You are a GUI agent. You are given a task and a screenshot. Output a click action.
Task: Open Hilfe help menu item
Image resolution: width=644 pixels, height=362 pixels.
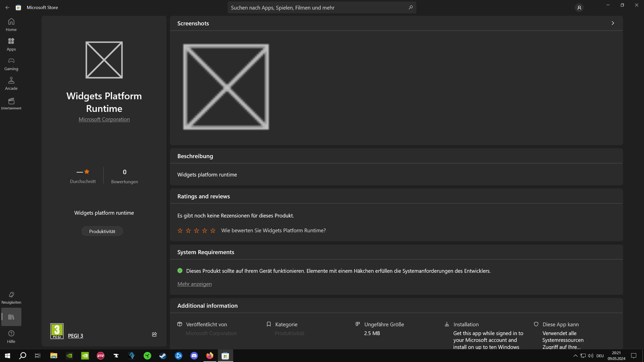click(11, 337)
